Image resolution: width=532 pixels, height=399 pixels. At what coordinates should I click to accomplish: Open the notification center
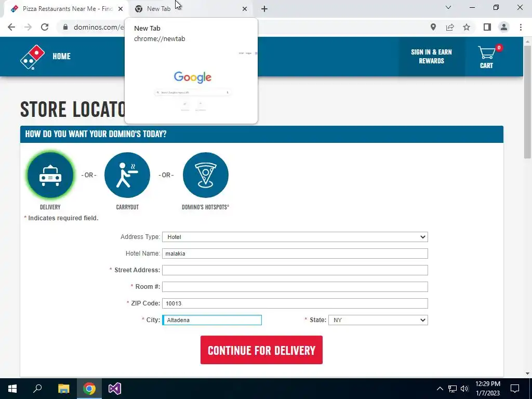point(515,389)
